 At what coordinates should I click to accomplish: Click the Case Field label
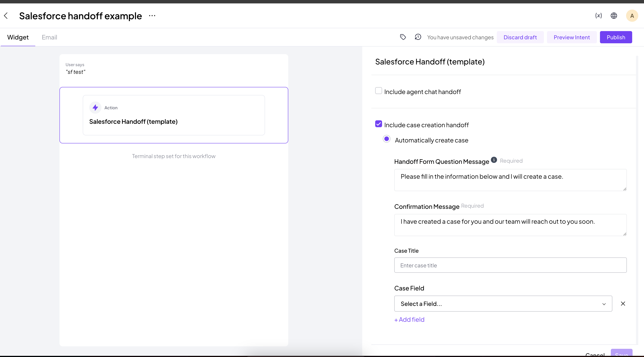(409, 288)
